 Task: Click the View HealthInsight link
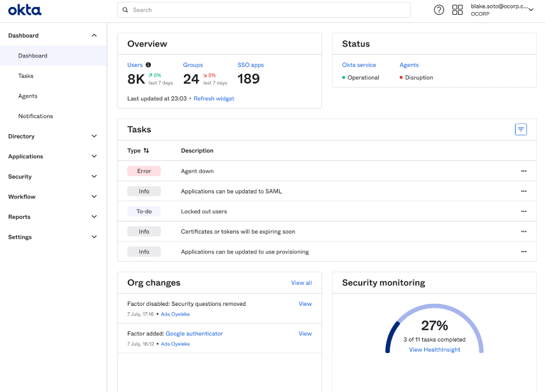coord(434,350)
